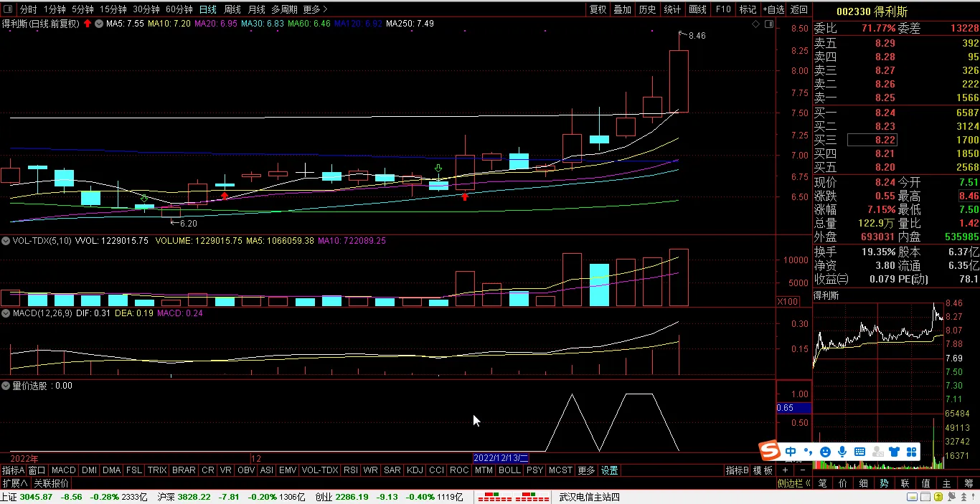Select the 日线 daily period tab
The height and width of the screenshot is (504, 980).
pos(208,9)
